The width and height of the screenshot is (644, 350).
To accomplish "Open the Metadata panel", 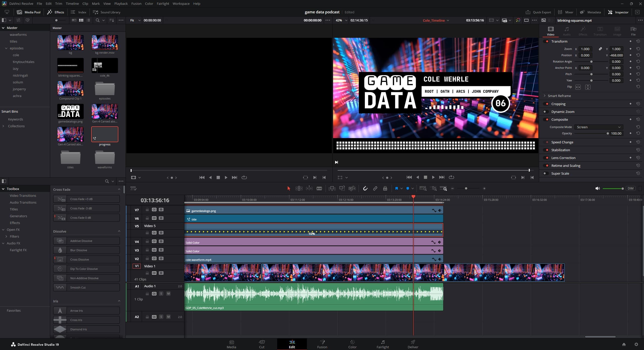I will (590, 12).
